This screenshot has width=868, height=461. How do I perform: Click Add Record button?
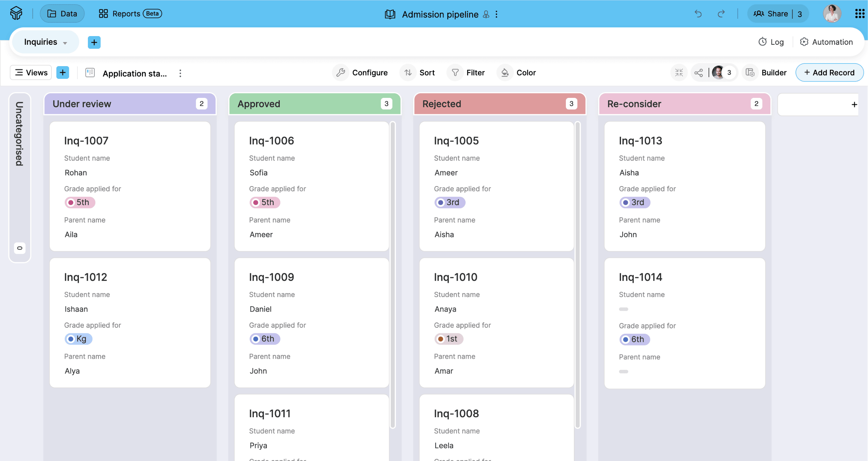[829, 72]
